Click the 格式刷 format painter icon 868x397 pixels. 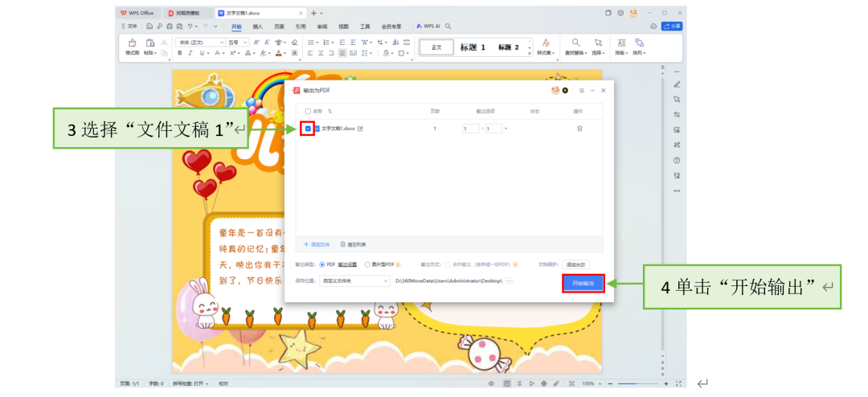click(132, 43)
